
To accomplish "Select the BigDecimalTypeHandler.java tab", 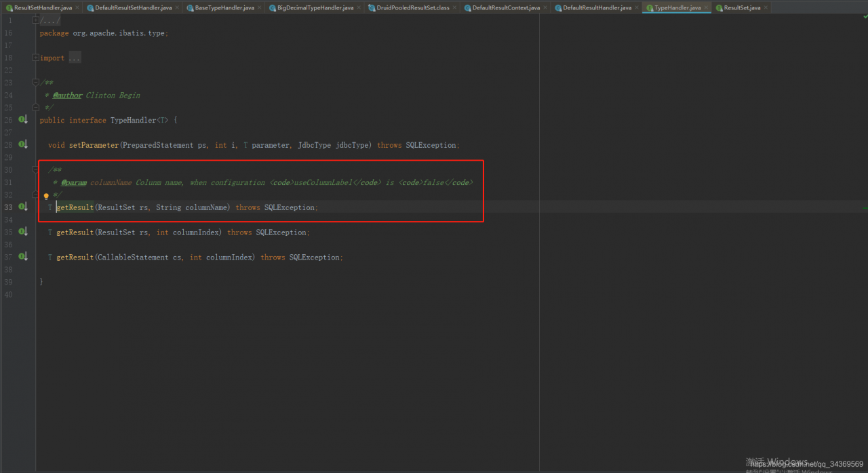I will (311, 7).
